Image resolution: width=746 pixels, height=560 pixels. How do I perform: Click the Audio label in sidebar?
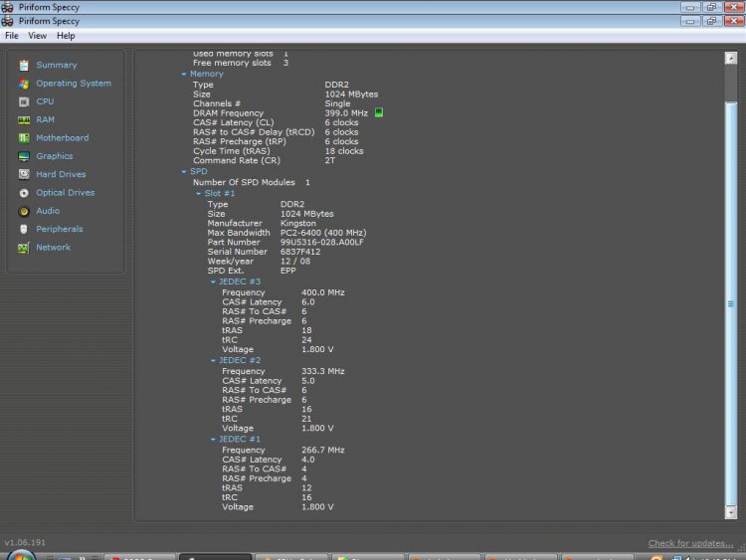pos(48,211)
